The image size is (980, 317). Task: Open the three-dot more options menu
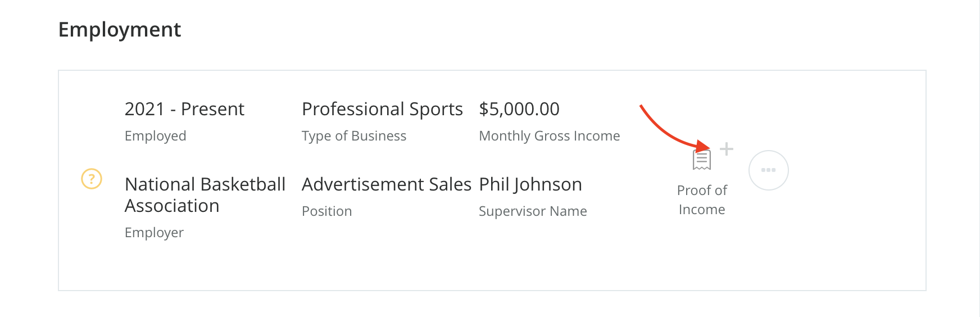click(768, 170)
